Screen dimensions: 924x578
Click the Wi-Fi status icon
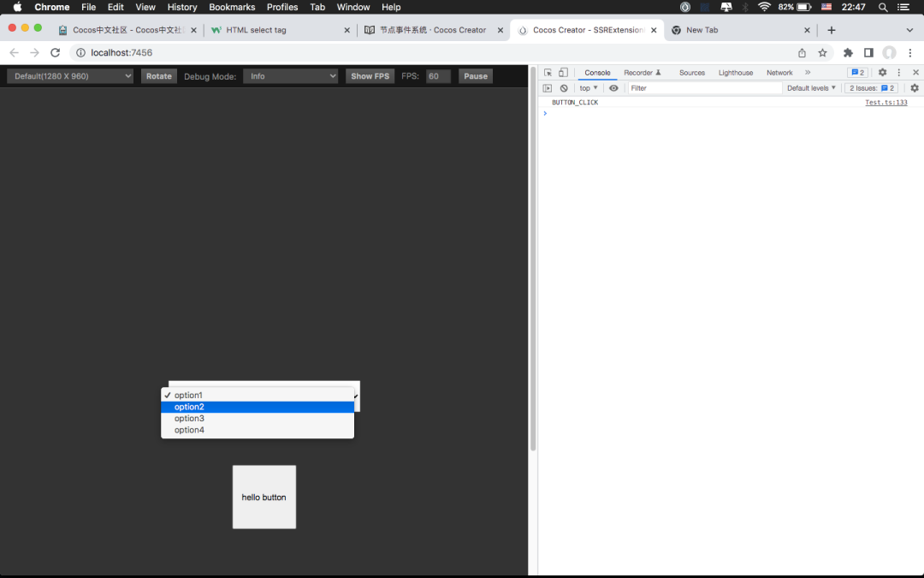click(x=764, y=7)
